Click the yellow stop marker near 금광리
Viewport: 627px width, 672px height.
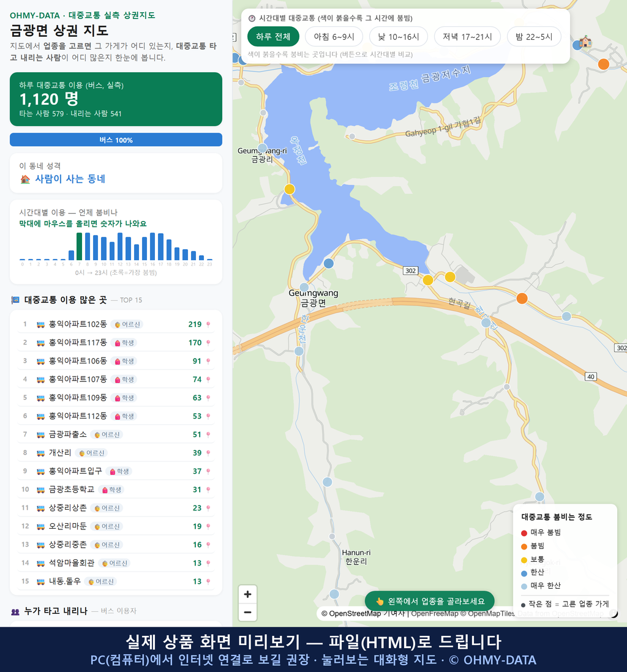290,189
